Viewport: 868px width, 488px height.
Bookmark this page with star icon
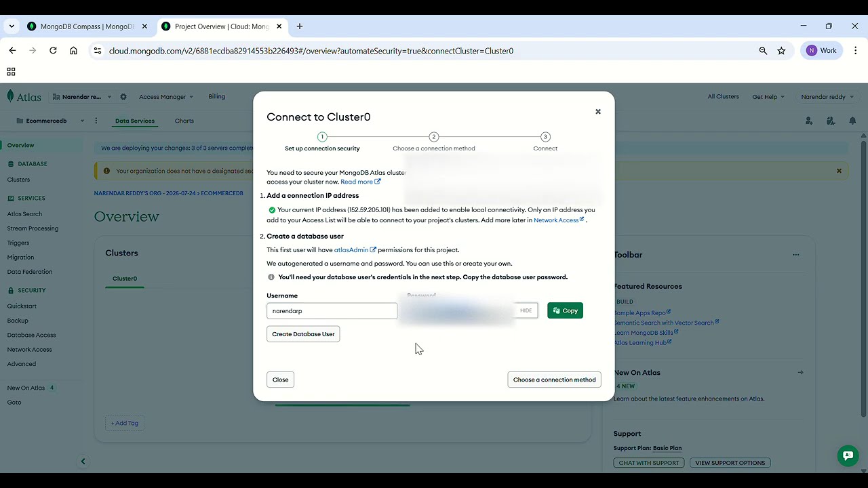781,51
